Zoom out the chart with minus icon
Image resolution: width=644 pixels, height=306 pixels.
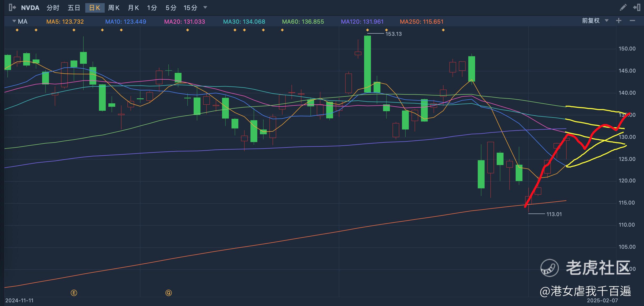(x=632, y=21)
